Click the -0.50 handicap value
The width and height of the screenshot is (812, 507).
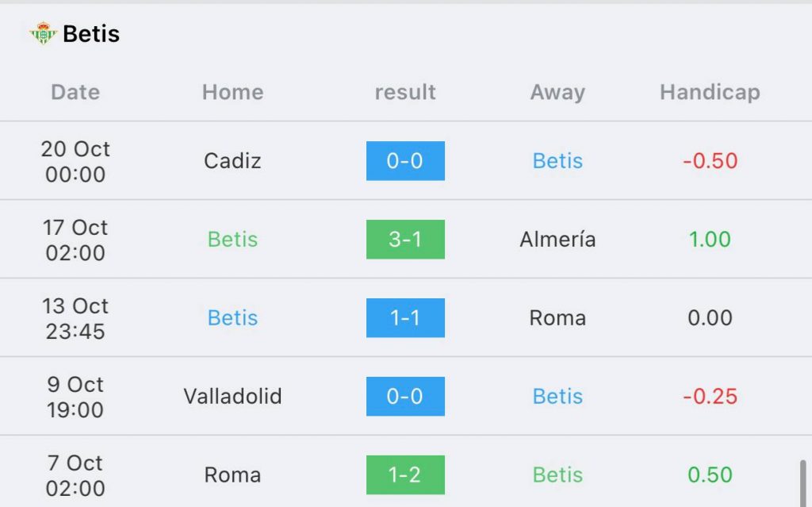tap(710, 161)
